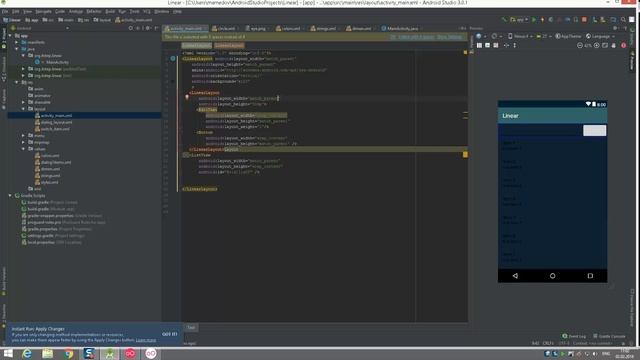640x360 pixels.
Task: Open the File menu
Action: click(5, 11)
